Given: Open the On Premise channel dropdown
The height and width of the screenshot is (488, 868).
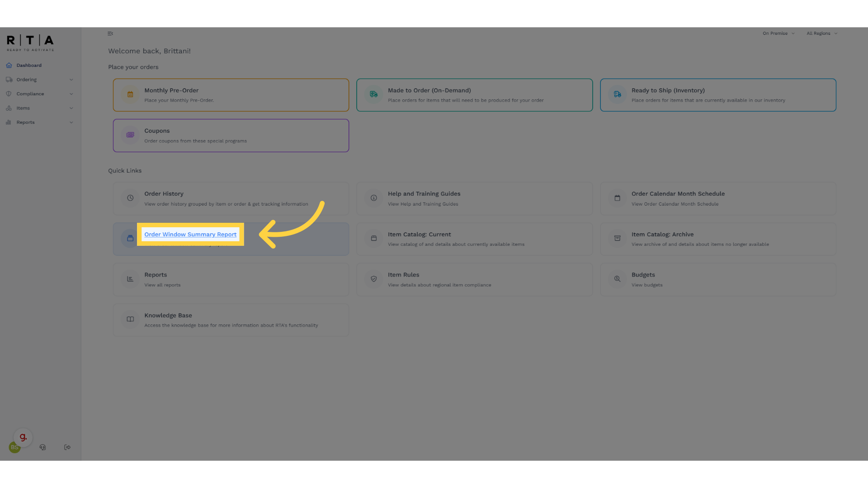Looking at the screenshot, I should tap(778, 33).
